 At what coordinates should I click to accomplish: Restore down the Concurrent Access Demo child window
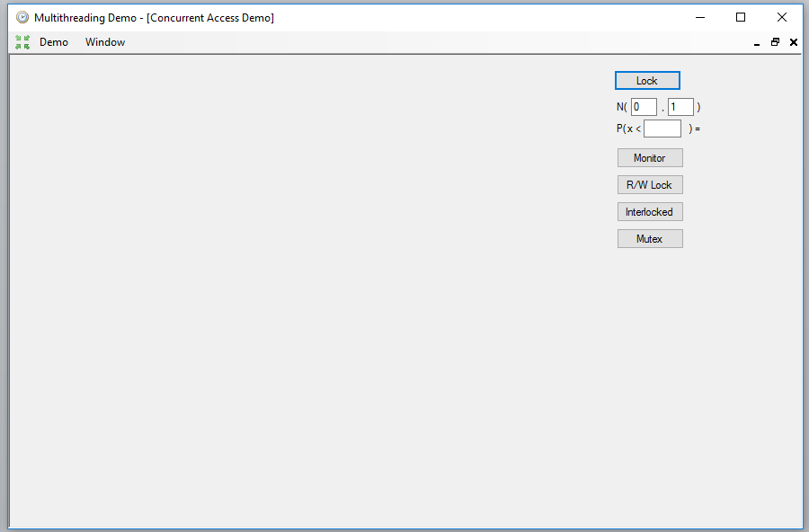[x=775, y=42]
